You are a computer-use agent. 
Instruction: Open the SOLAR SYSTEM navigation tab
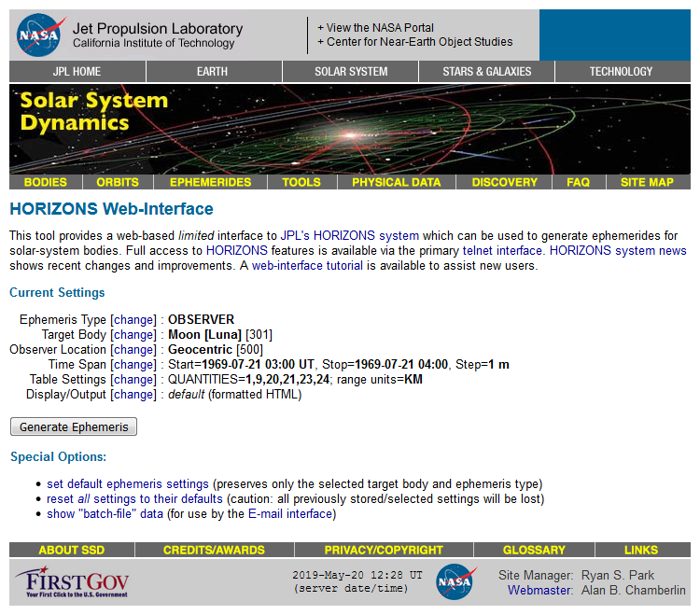(351, 72)
